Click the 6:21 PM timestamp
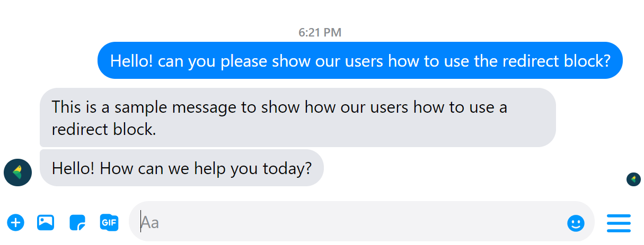This screenshot has width=644, height=245. [320, 33]
